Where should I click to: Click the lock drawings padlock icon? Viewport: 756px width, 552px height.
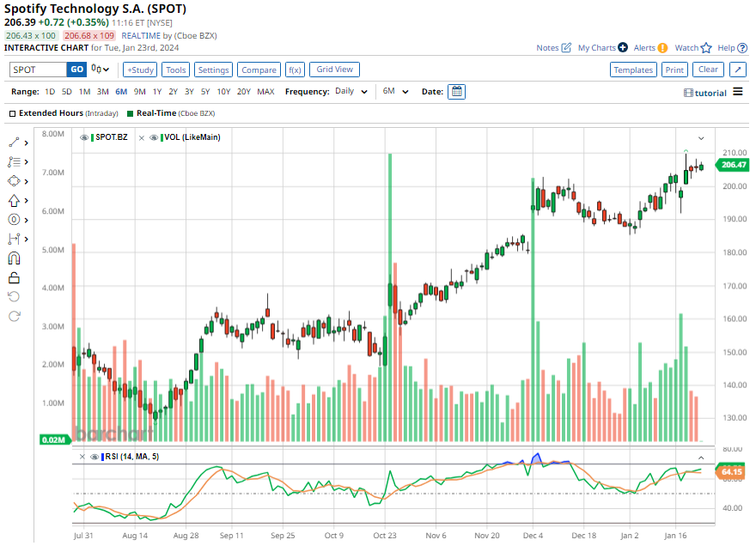pos(14,277)
